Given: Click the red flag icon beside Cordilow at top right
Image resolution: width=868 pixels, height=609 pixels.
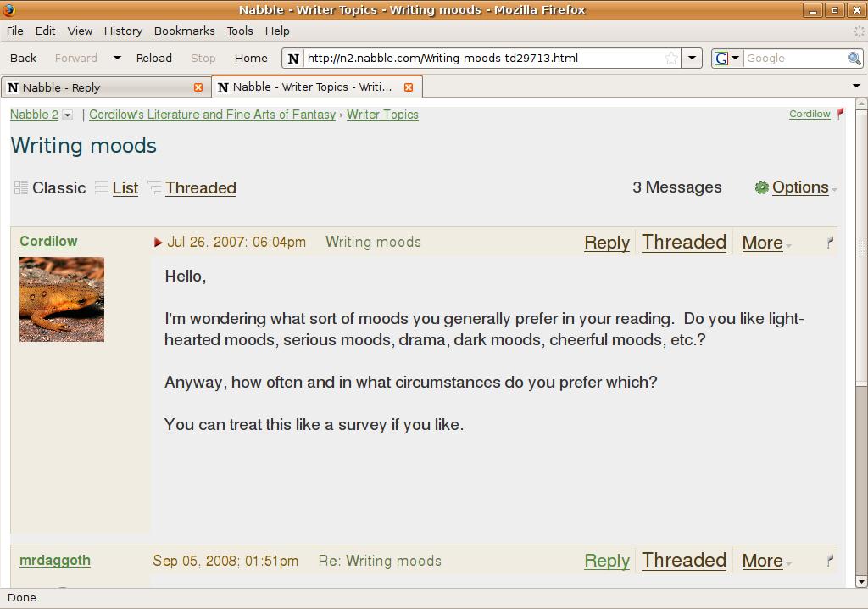Looking at the screenshot, I should (840, 114).
